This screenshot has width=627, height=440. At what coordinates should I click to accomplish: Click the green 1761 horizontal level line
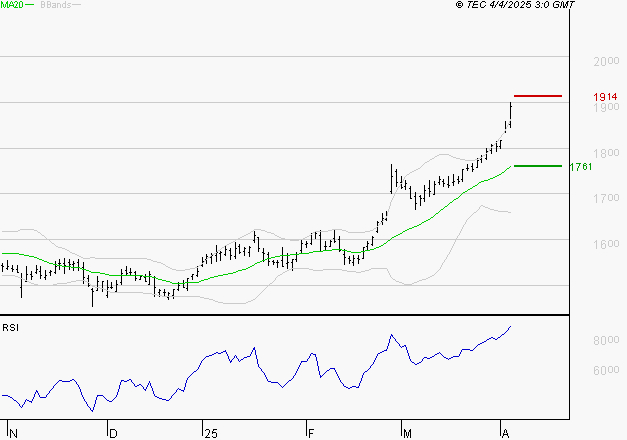(x=538, y=166)
